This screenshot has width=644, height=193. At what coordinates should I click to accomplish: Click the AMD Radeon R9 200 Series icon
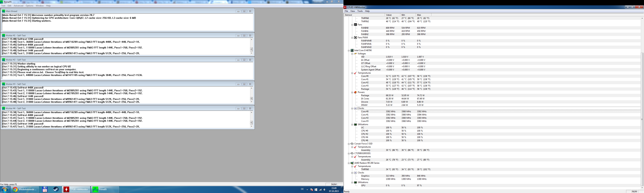352,163
